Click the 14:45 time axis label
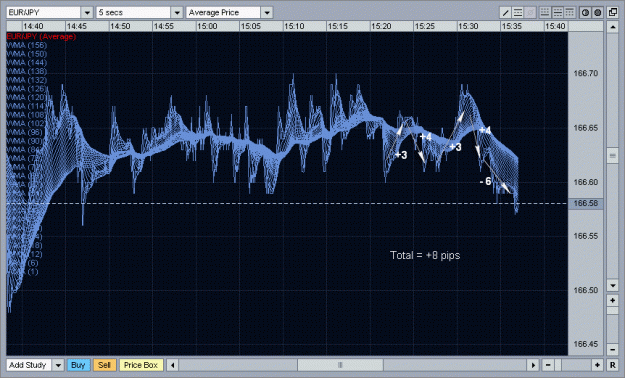This screenshot has height=378, width=625. click(x=77, y=26)
